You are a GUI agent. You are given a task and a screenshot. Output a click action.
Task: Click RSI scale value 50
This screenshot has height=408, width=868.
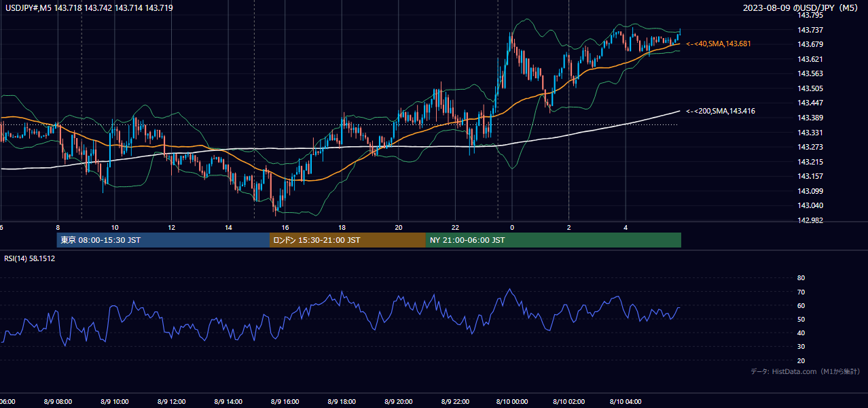(801, 320)
